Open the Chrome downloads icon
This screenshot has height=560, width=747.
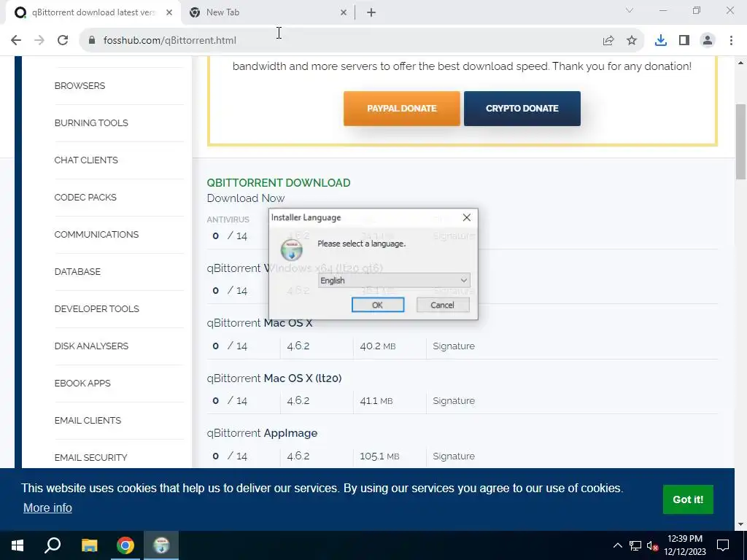click(x=660, y=41)
